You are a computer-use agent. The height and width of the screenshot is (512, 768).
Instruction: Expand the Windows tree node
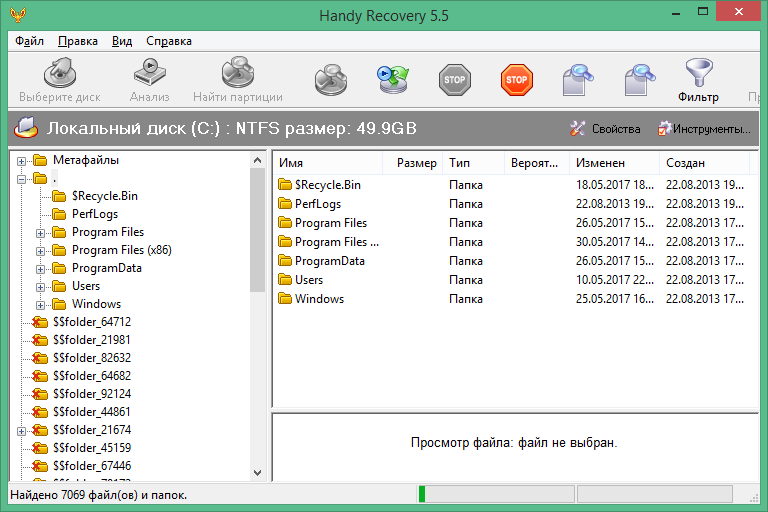coord(41,305)
